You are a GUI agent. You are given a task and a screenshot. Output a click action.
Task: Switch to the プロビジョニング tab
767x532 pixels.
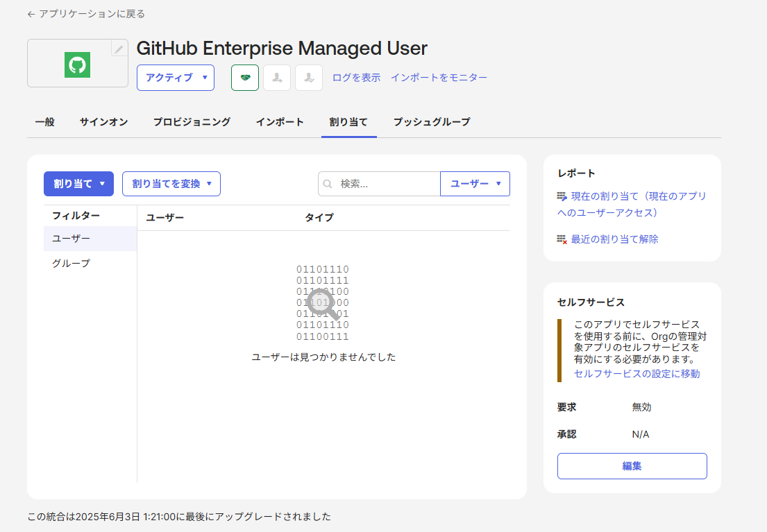point(192,121)
